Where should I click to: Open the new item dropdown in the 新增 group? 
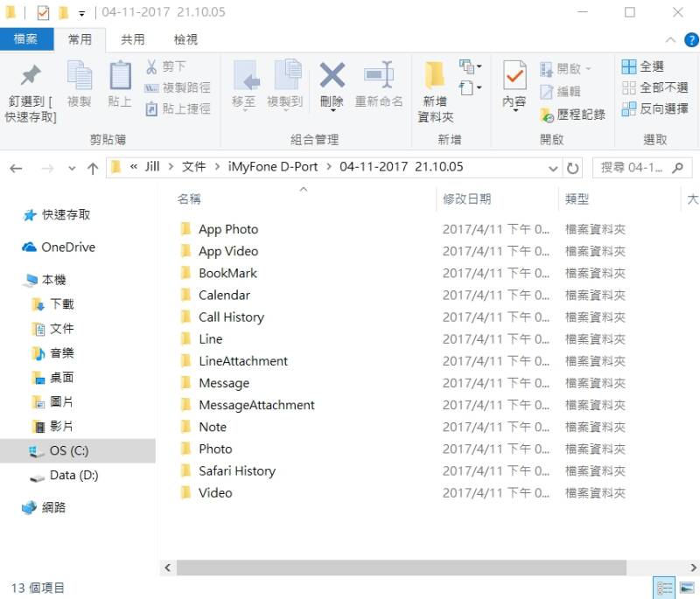click(470, 67)
